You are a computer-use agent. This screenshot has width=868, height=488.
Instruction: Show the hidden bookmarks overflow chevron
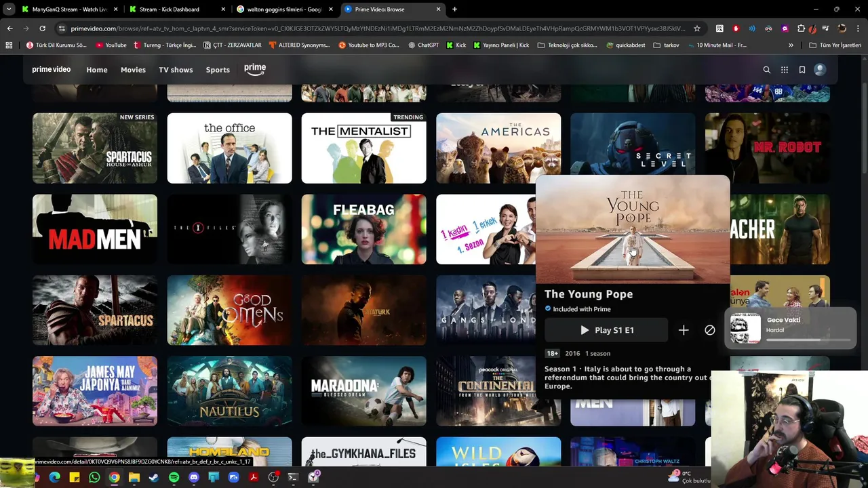[x=791, y=45]
